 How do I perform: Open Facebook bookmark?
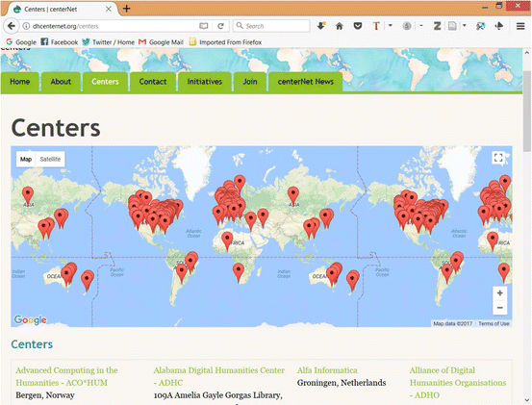pos(60,42)
